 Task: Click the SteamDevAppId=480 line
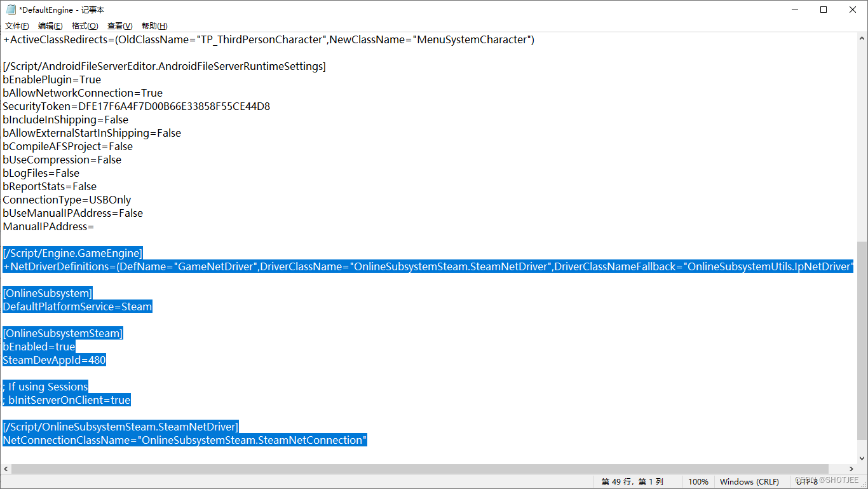[55, 360]
